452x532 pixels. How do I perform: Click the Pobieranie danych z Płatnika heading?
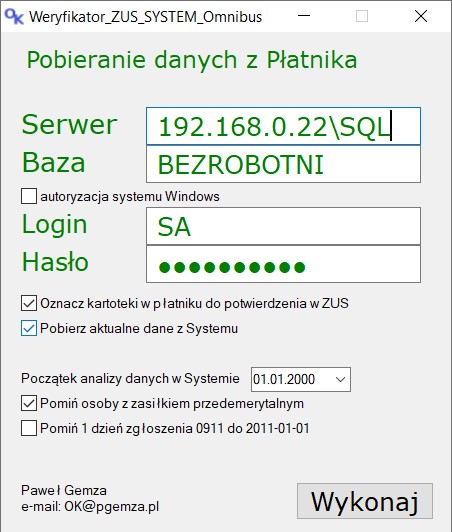point(192,60)
